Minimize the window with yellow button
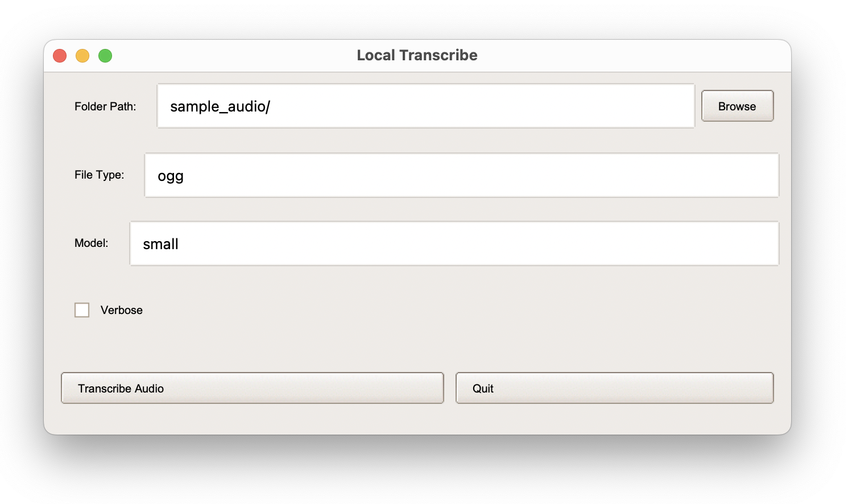The image size is (848, 504). pos(82,55)
